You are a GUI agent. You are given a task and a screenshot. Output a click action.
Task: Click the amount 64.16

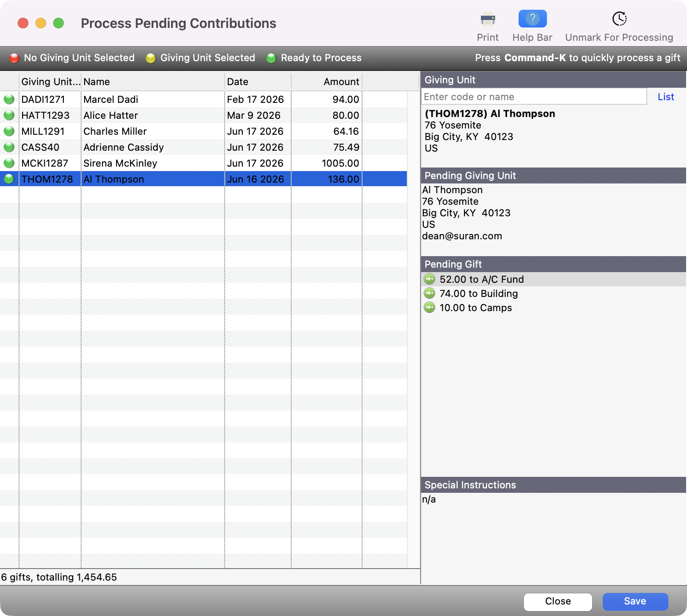[x=346, y=131]
